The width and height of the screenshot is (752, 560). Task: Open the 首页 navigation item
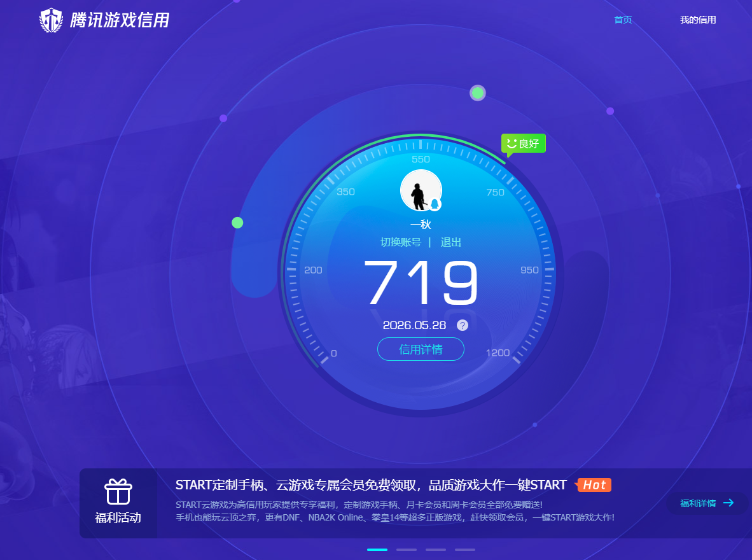pyautogui.click(x=623, y=20)
